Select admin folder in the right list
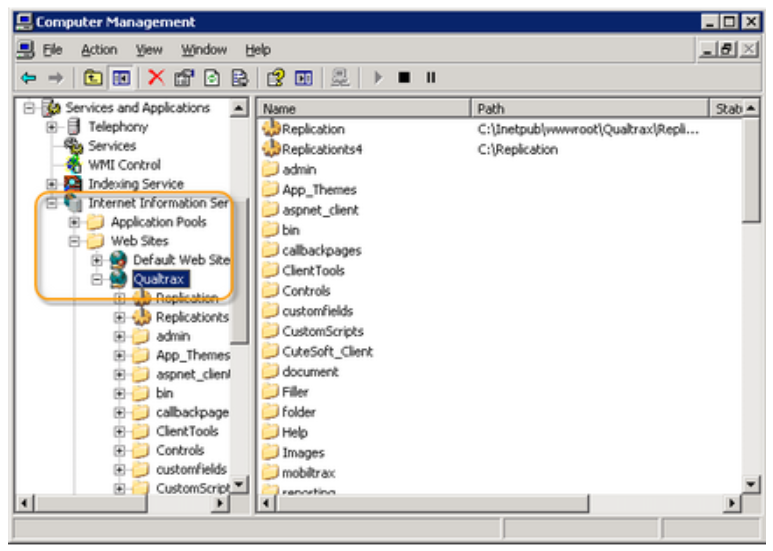773x551 pixels. [x=299, y=170]
